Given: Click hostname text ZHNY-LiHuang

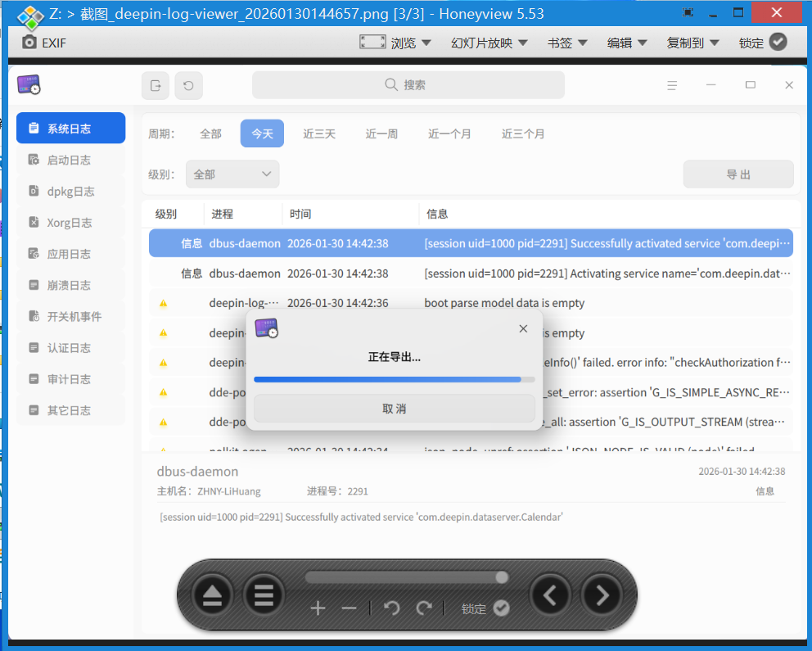Looking at the screenshot, I should 229,491.
